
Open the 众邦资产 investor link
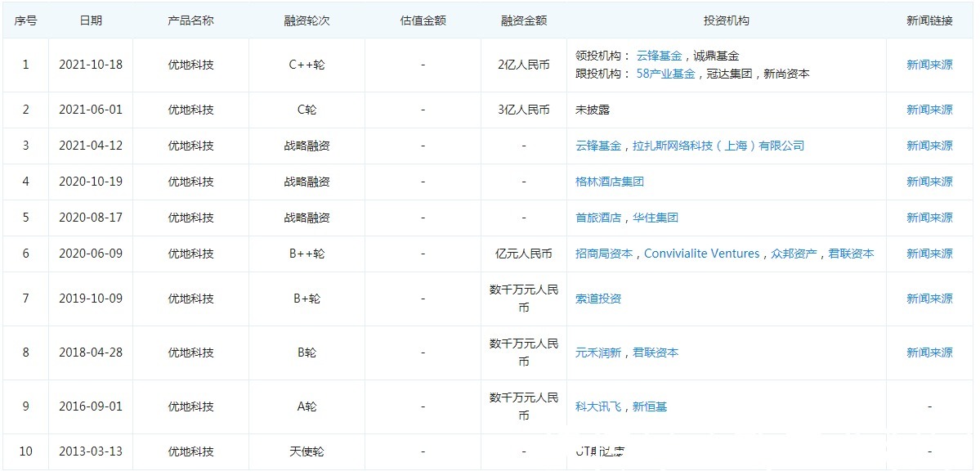[794, 254]
